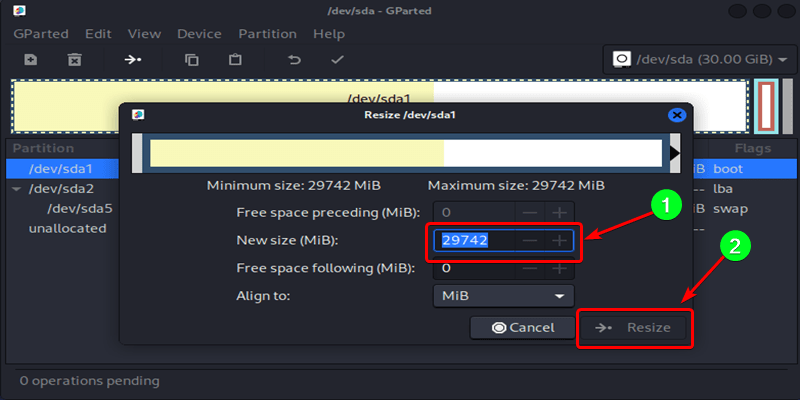Click the Free space following input field
Image resolution: width=800 pixels, height=400 pixels.
pos(474,268)
